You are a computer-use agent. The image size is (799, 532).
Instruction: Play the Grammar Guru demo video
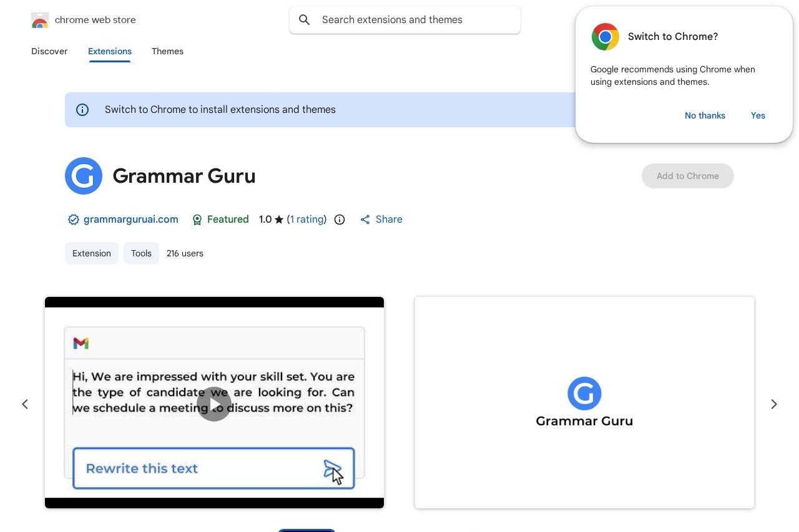[214, 404]
